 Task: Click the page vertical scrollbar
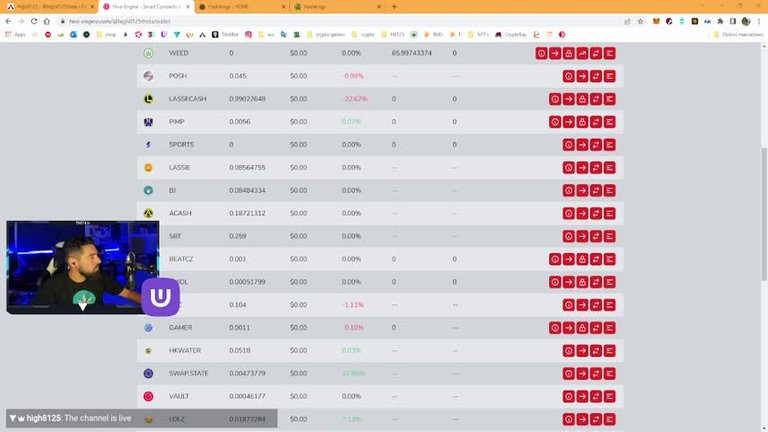(x=764, y=214)
